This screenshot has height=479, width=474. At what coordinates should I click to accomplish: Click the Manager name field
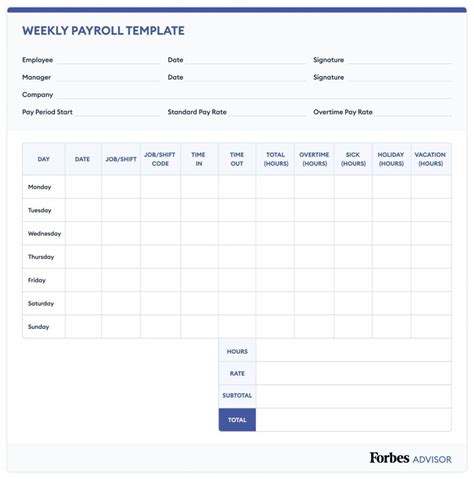pos(108,78)
